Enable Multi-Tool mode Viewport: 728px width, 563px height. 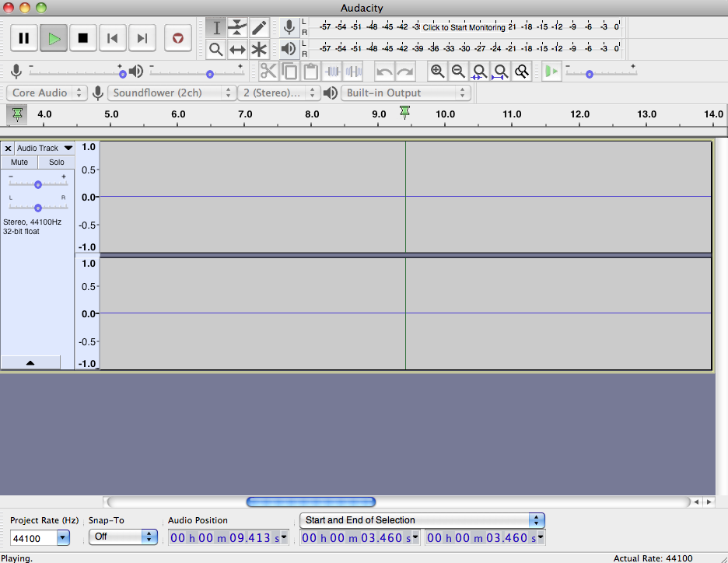coord(260,48)
